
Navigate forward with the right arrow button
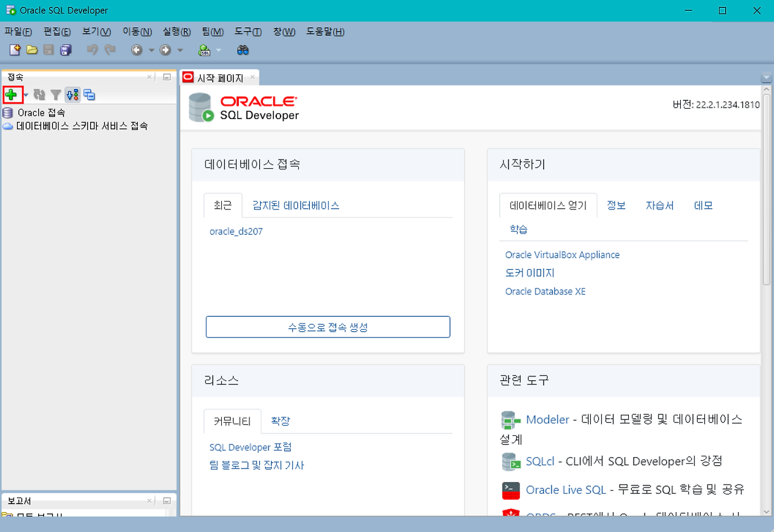click(x=165, y=50)
